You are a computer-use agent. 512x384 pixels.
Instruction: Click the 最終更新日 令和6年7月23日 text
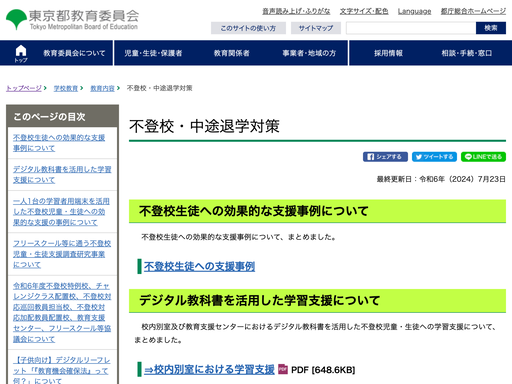click(x=441, y=179)
